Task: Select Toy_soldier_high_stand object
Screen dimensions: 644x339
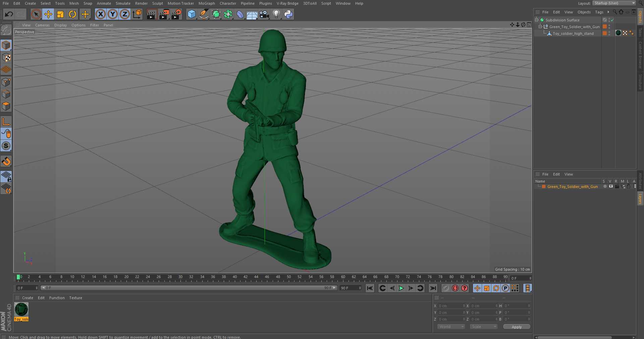Action: (x=573, y=33)
